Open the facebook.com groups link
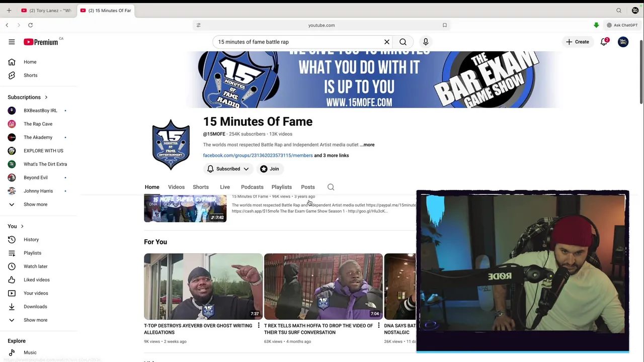 point(258,155)
